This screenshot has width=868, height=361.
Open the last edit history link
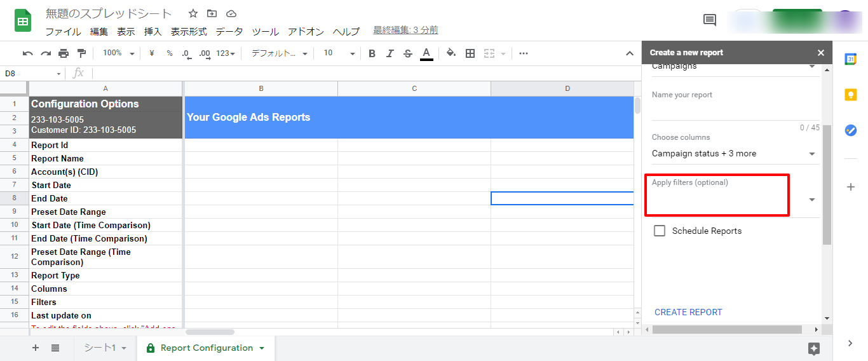(405, 30)
